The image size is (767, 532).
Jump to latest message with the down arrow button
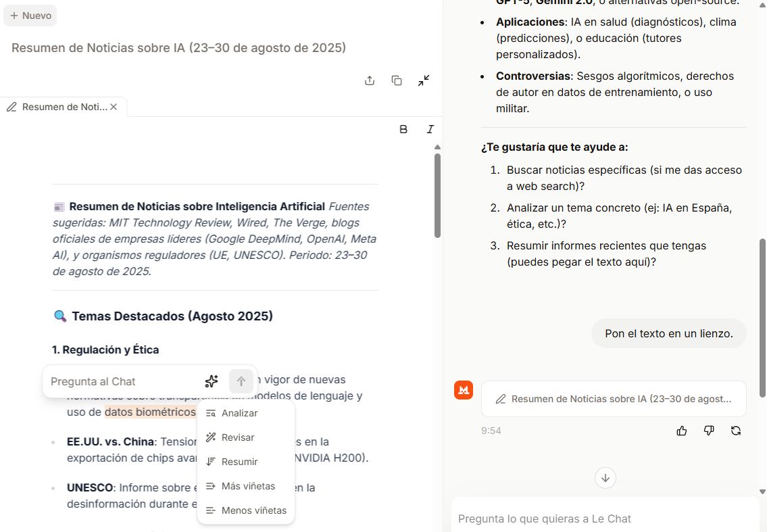(x=605, y=478)
